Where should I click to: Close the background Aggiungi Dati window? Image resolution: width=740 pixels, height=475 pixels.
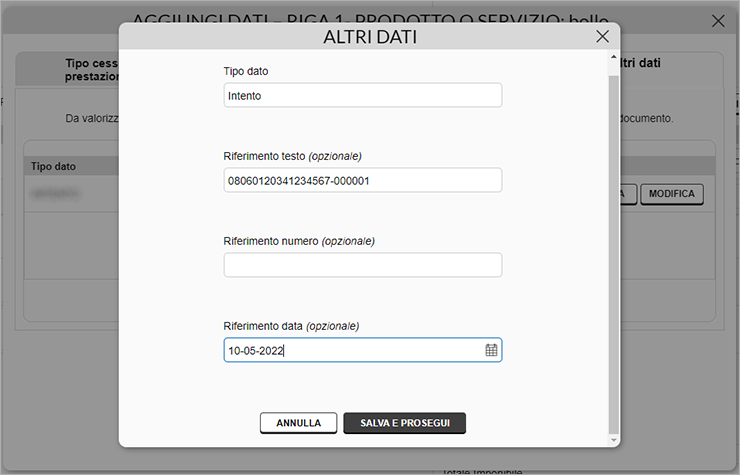(718, 21)
